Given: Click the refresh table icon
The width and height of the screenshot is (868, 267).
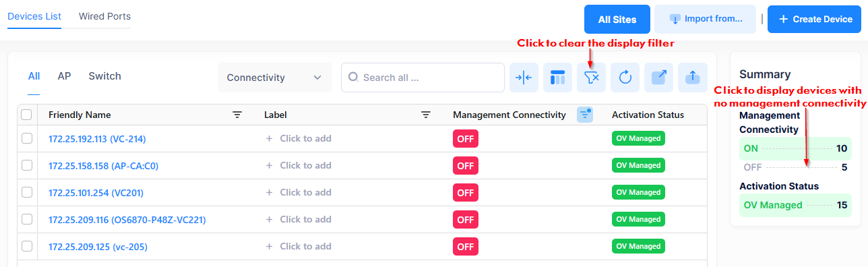Looking at the screenshot, I should pyautogui.click(x=625, y=78).
